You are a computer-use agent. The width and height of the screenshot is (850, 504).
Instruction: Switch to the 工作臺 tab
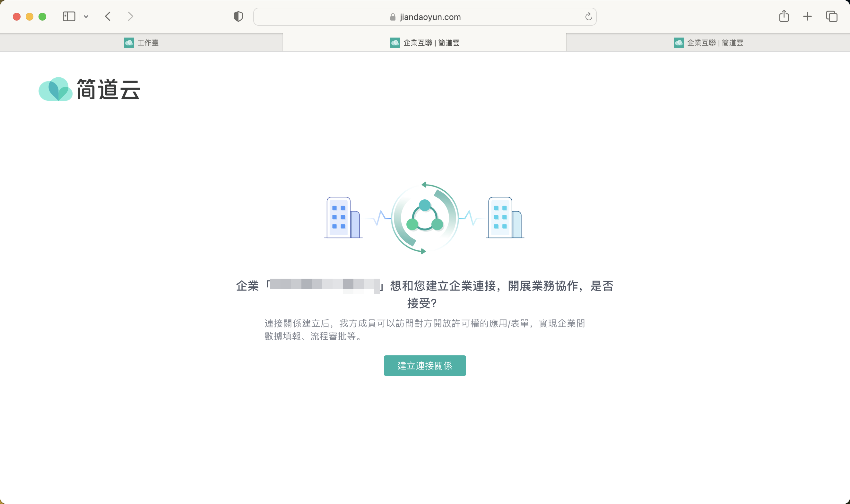[141, 43]
